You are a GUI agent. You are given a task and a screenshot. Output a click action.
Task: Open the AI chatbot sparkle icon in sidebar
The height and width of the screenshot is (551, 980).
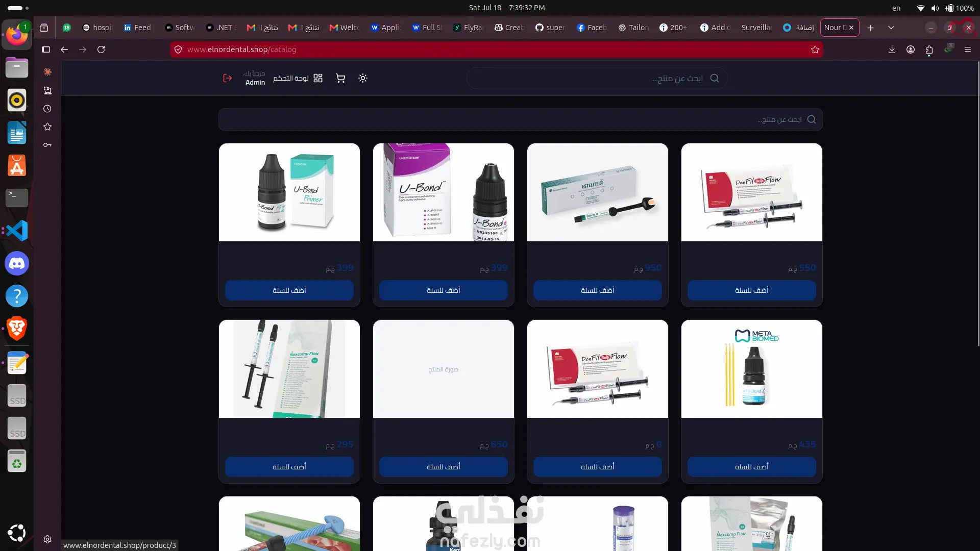(x=47, y=72)
